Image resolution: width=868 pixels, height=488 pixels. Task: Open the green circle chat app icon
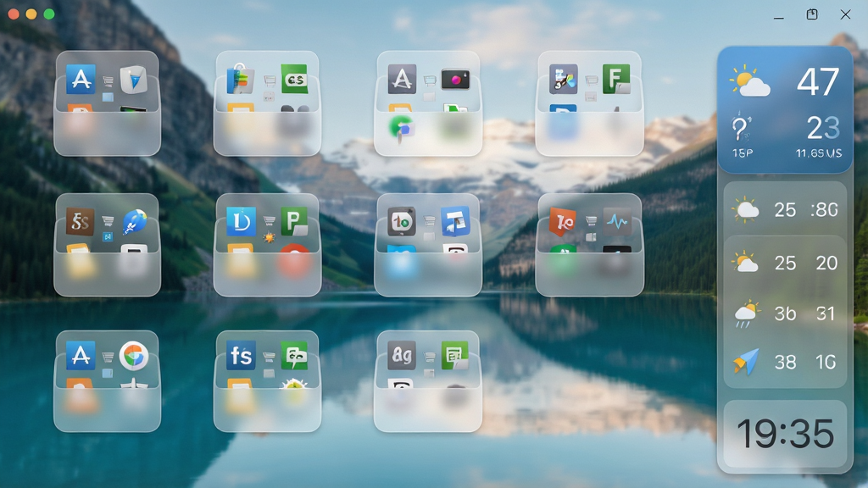[401, 129]
